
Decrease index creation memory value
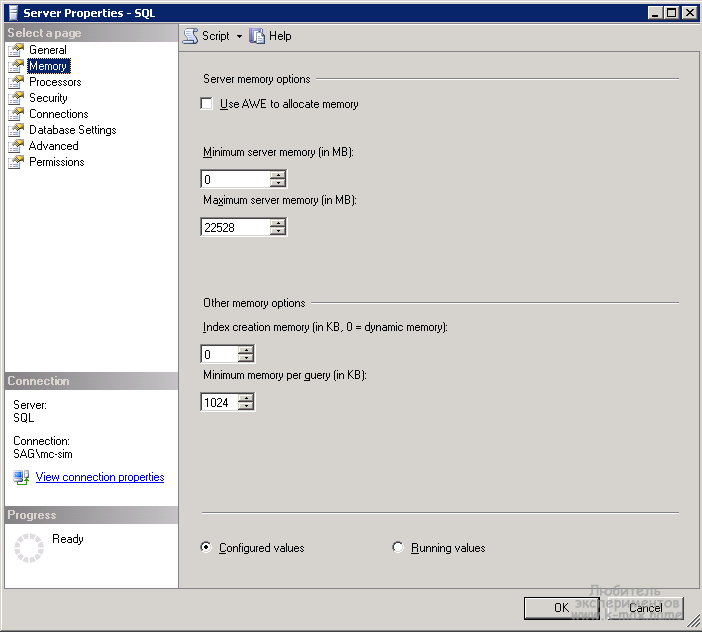(246, 358)
